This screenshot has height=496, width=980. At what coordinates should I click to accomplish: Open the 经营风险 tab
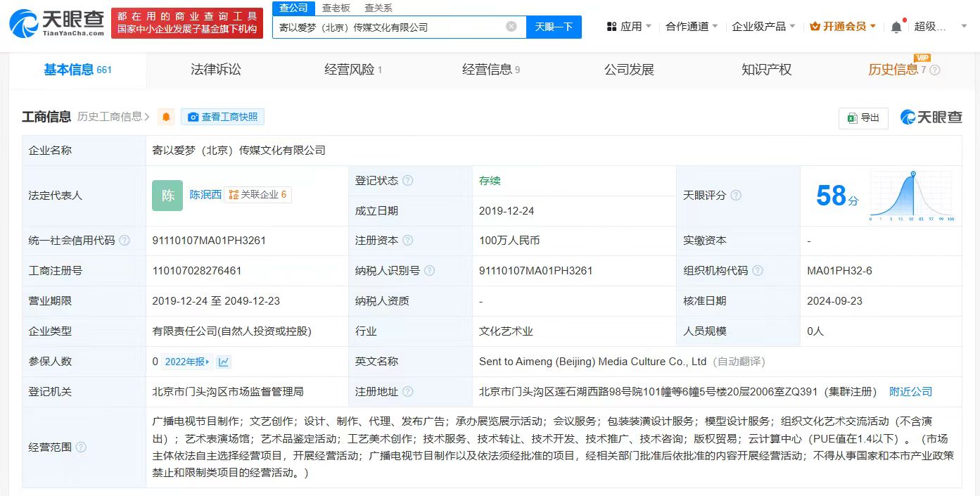pos(352,70)
